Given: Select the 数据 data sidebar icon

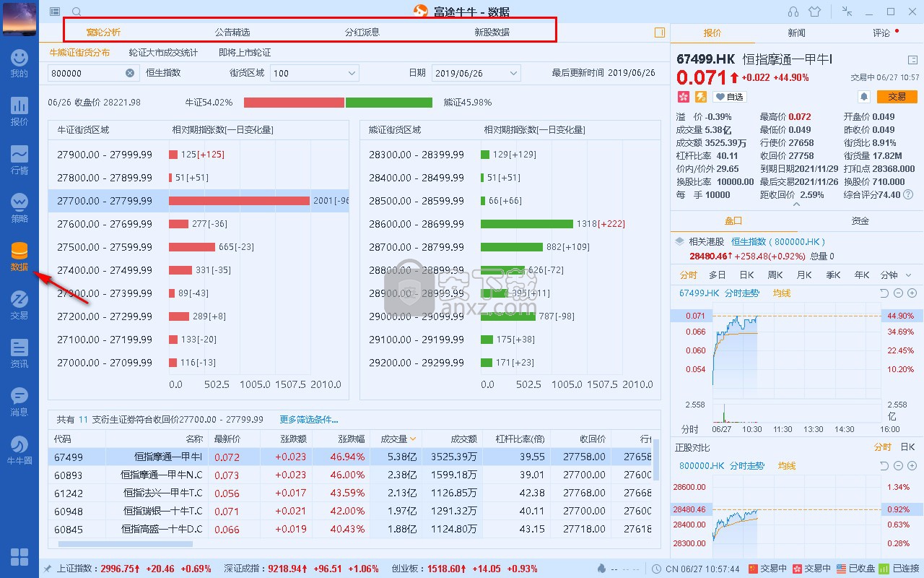Looking at the screenshot, I should click(x=19, y=256).
